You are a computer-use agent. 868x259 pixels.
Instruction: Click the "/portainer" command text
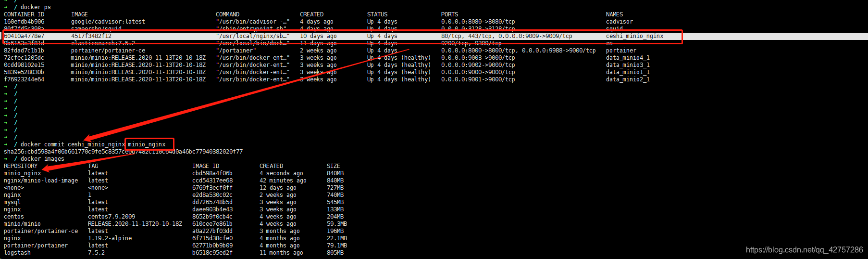(x=236, y=51)
